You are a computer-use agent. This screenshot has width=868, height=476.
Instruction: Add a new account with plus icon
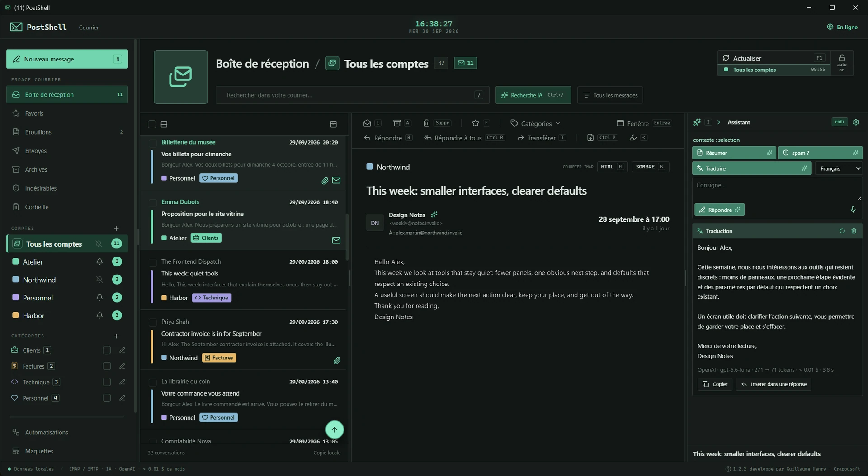point(116,229)
